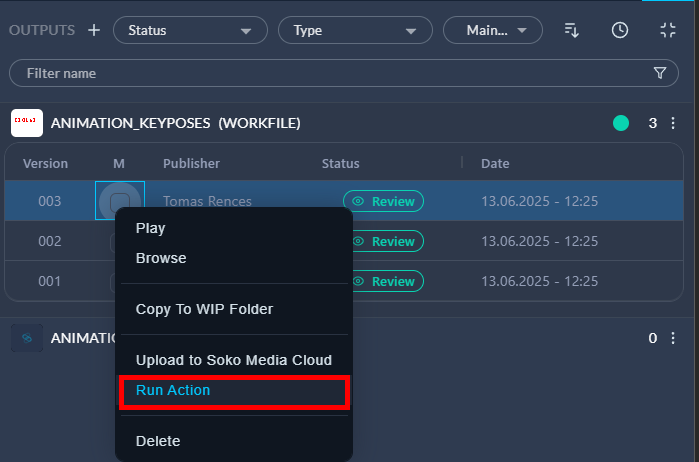
Task: Click the sort order icon
Action: (572, 30)
